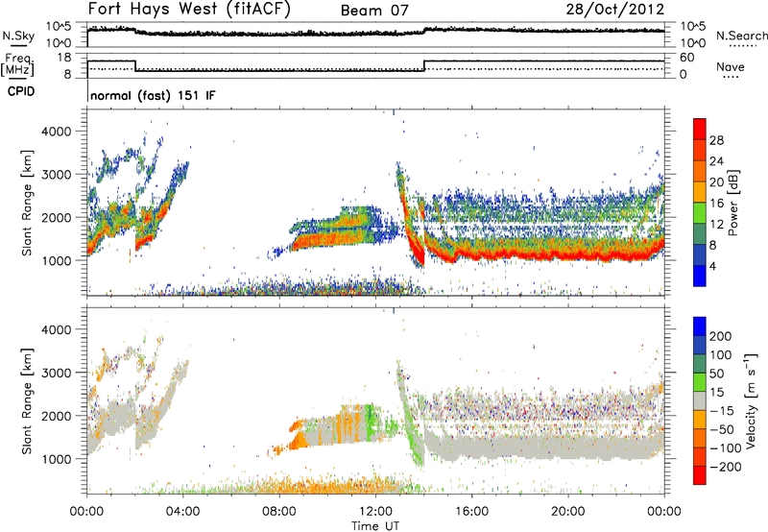Screen dimensions: 768x532
Task: Click the '20:00' time tick label
Action: pyautogui.click(x=568, y=512)
